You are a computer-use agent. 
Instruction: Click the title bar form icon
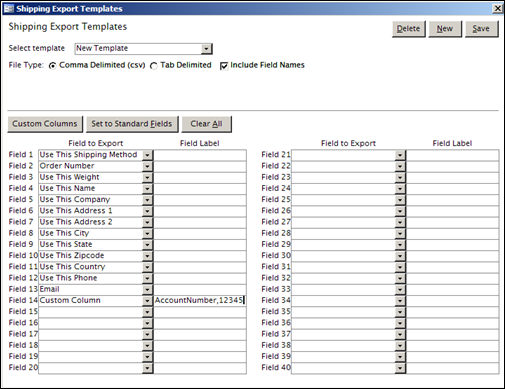pos(8,8)
